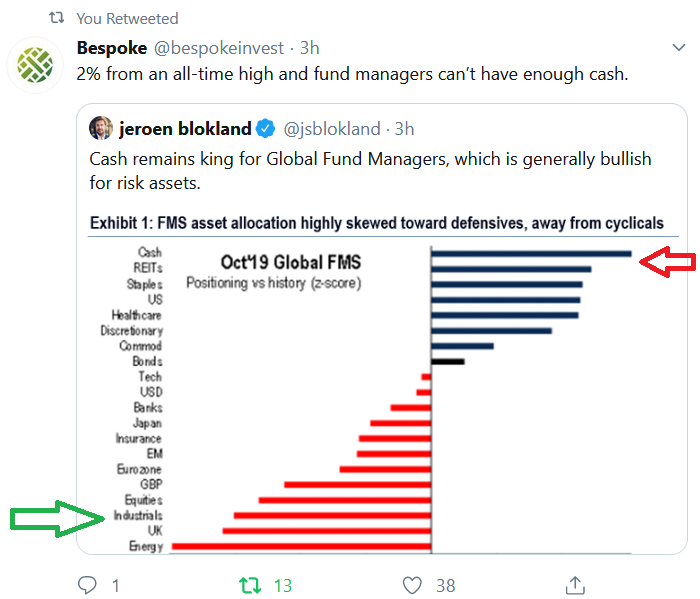Click the red arrow pointing at Cash
The width and height of the screenshot is (700, 599).
point(668,262)
